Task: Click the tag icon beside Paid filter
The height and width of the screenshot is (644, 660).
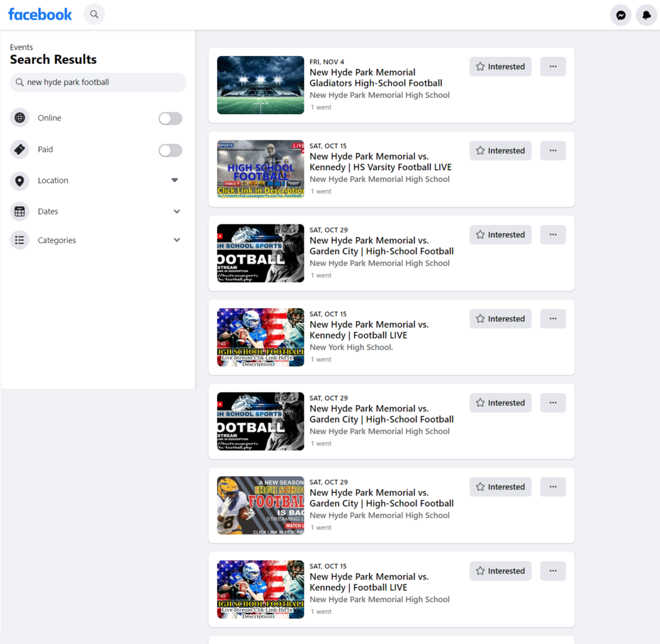Action: tap(19, 150)
